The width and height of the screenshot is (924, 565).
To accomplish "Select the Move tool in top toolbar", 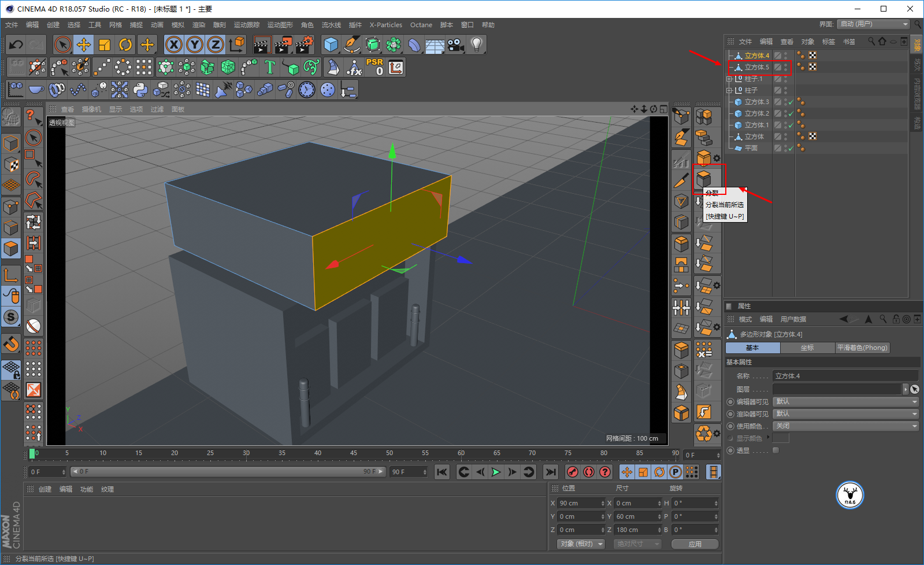I will tap(84, 45).
